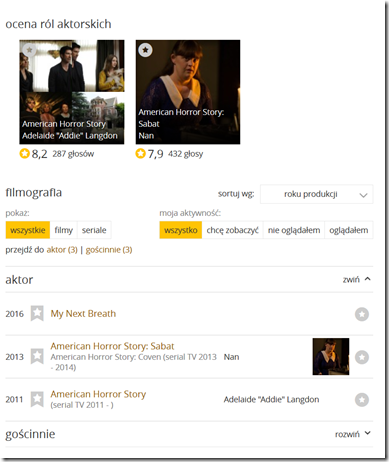The width and height of the screenshot is (389, 462).
Task: Jump to 'gościnnie (3)' section link
Action: click(x=109, y=250)
